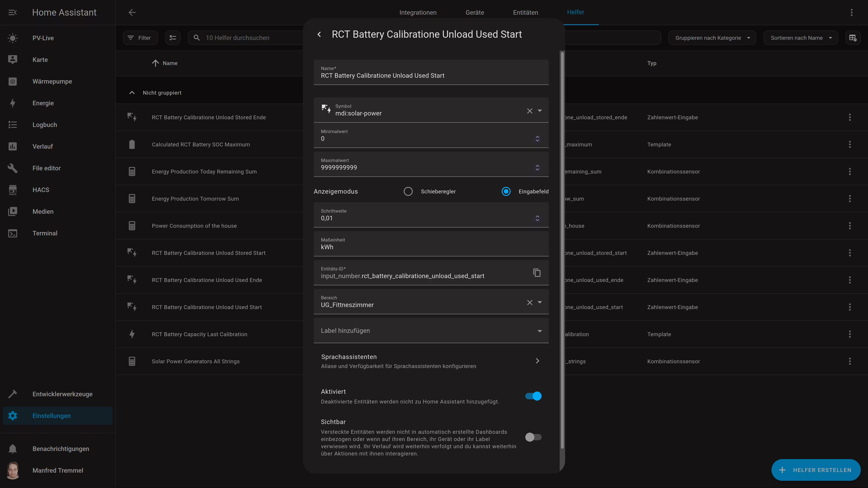Click the Name text field

click(431, 72)
